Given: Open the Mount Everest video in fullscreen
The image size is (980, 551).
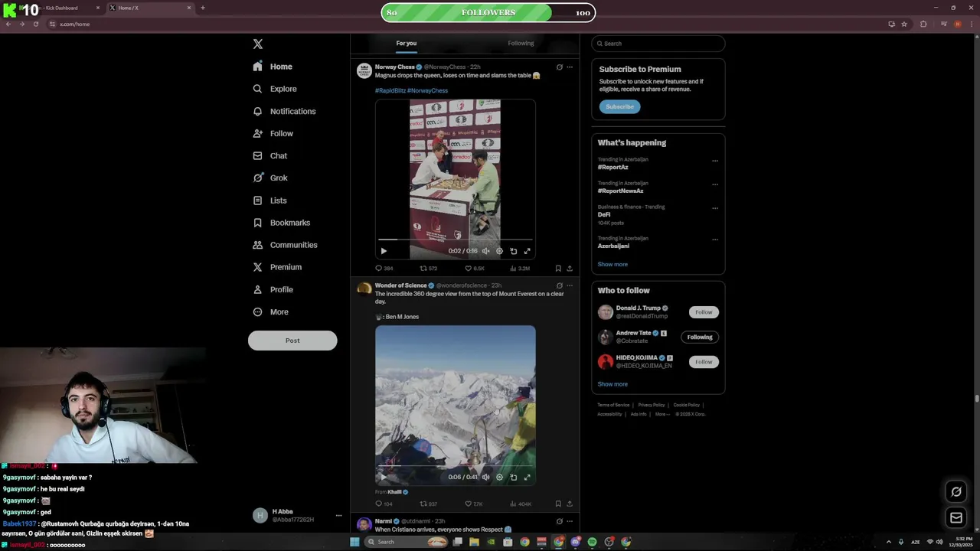Looking at the screenshot, I should (x=527, y=477).
